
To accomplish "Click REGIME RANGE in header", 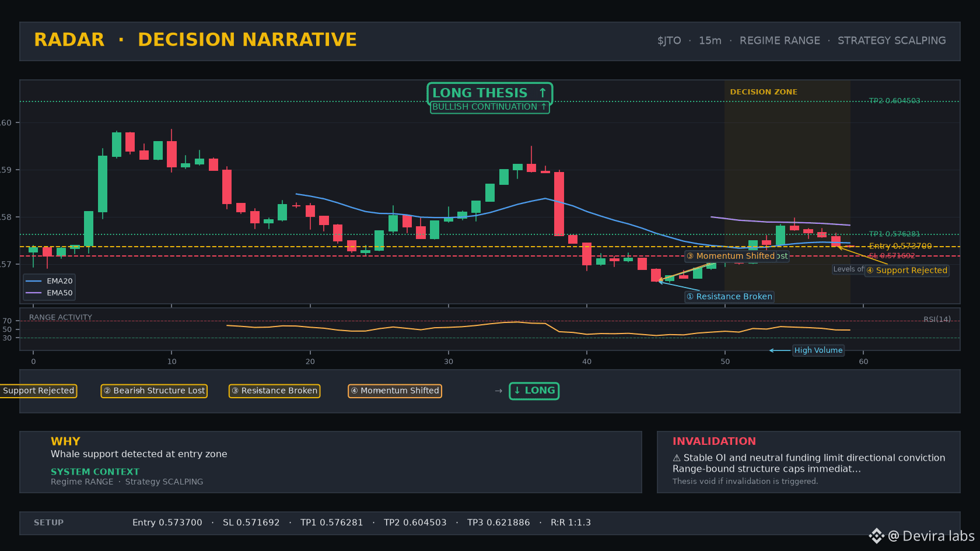I will coord(779,41).
